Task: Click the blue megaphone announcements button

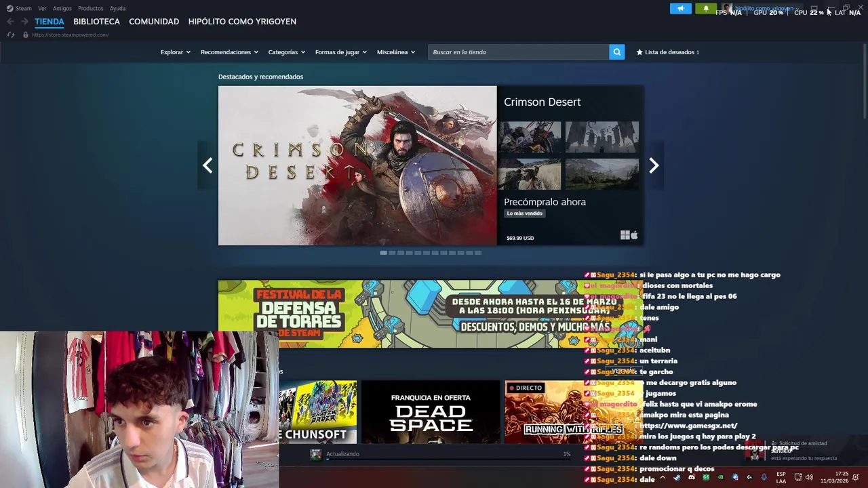Action: point(681,9)
